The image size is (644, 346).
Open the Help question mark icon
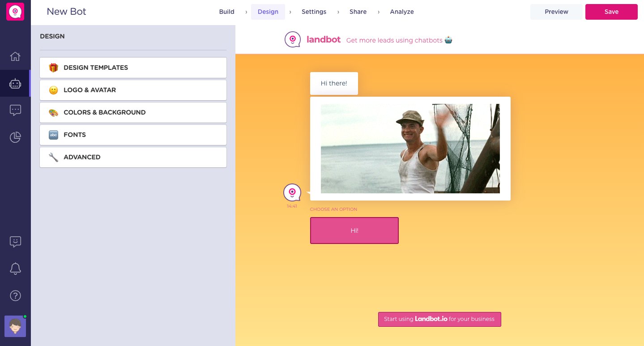(15, 295)
